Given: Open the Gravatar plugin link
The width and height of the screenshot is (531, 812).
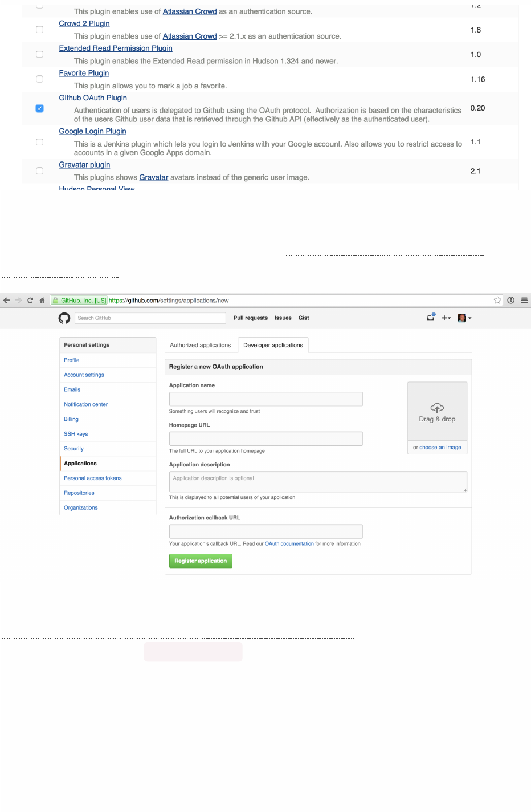Looking at the screenshot, I should [x=84, y=165].
